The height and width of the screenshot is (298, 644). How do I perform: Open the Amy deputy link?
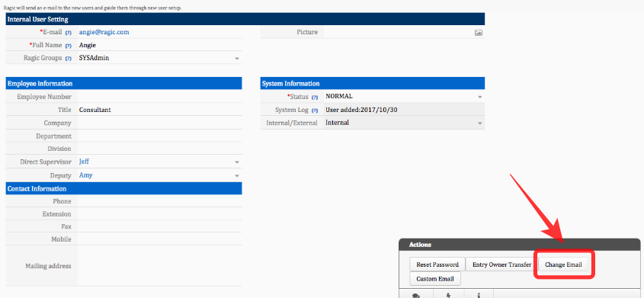click(85, 175)
